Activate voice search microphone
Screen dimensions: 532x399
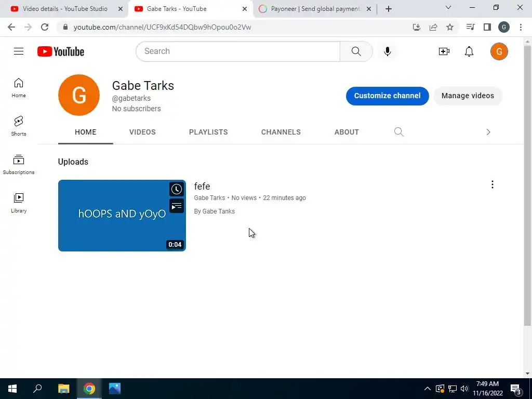point(388,51)
